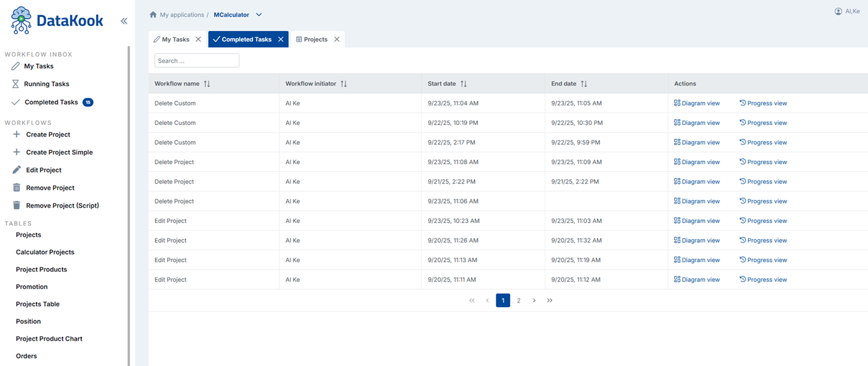Click the checkmark icon next to Completed Tasks

15,102
